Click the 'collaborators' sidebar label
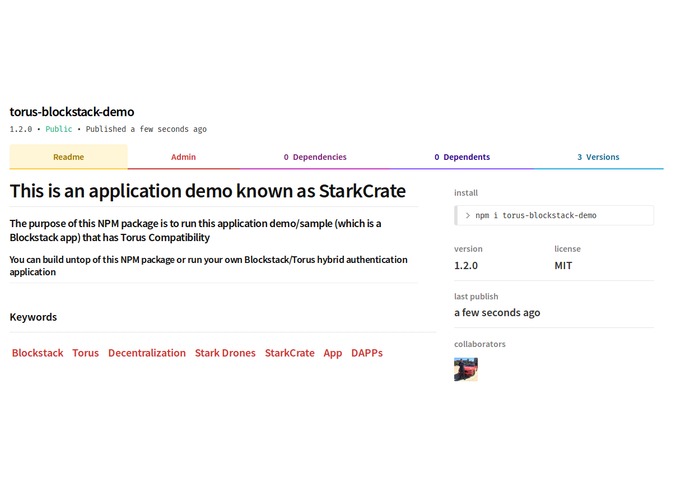 (480, 344)
